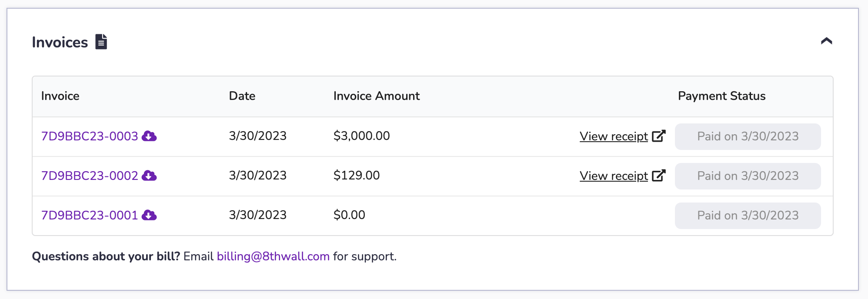
Task: Click the Date column header
Action: (x=242, y=96)
